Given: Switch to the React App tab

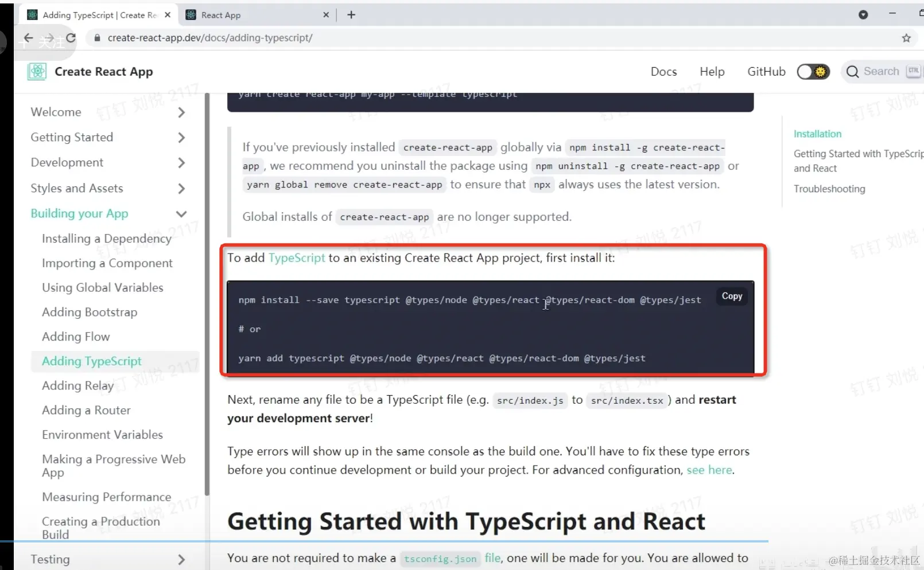Looking at the screenshot, I should (x=257, y=15).
